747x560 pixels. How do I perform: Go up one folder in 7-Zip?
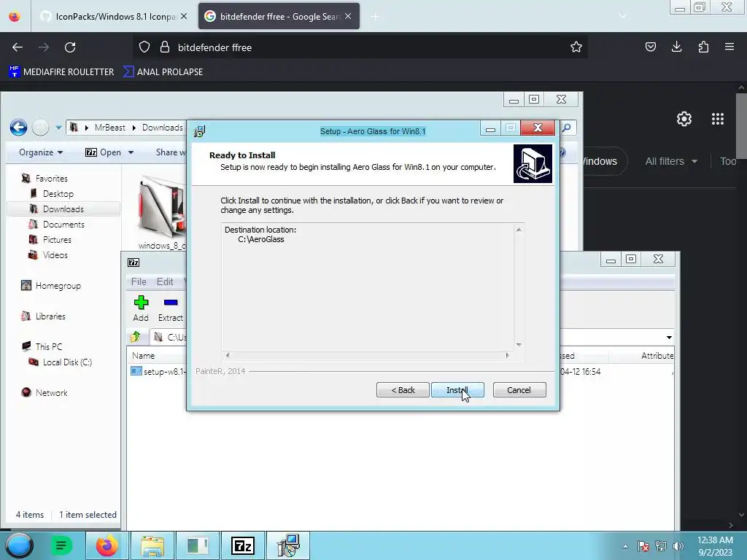(x=135, y=337)
